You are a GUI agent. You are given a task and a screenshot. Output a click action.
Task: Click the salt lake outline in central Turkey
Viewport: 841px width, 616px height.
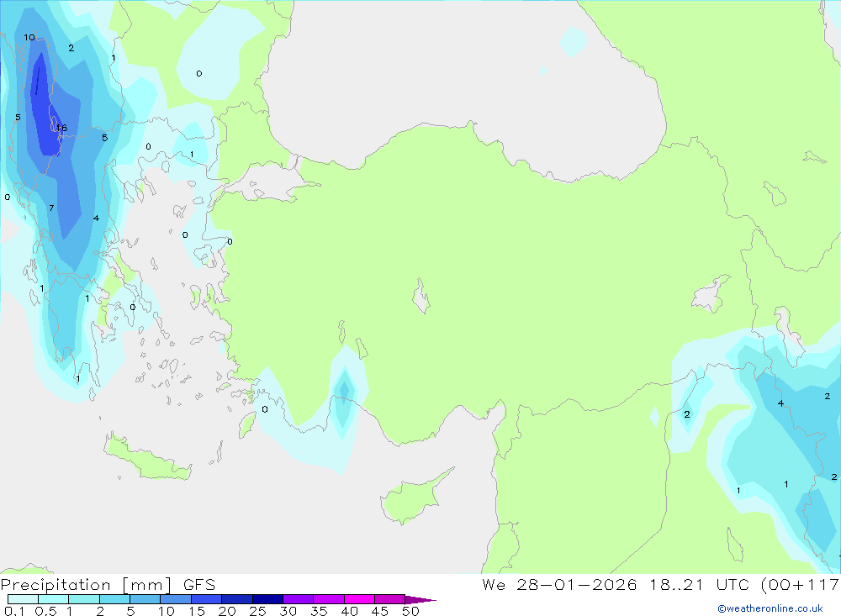pos(421,296)
